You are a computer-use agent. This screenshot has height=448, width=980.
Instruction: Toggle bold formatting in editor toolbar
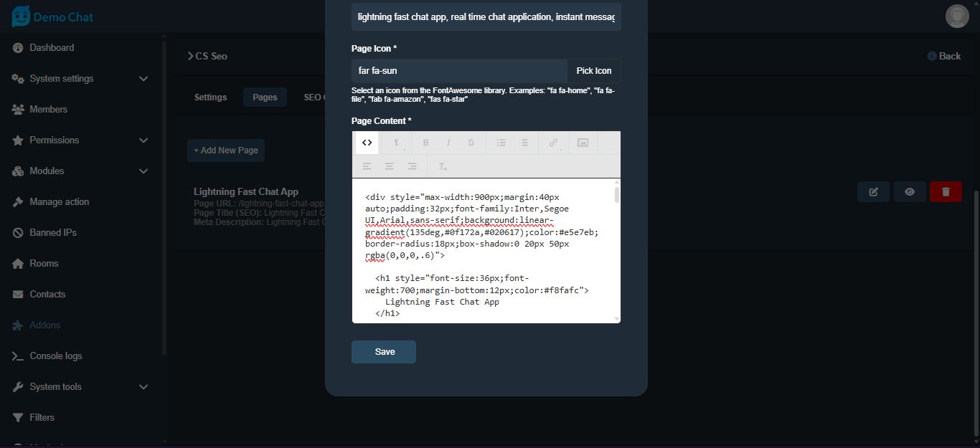tap(425, 143)
